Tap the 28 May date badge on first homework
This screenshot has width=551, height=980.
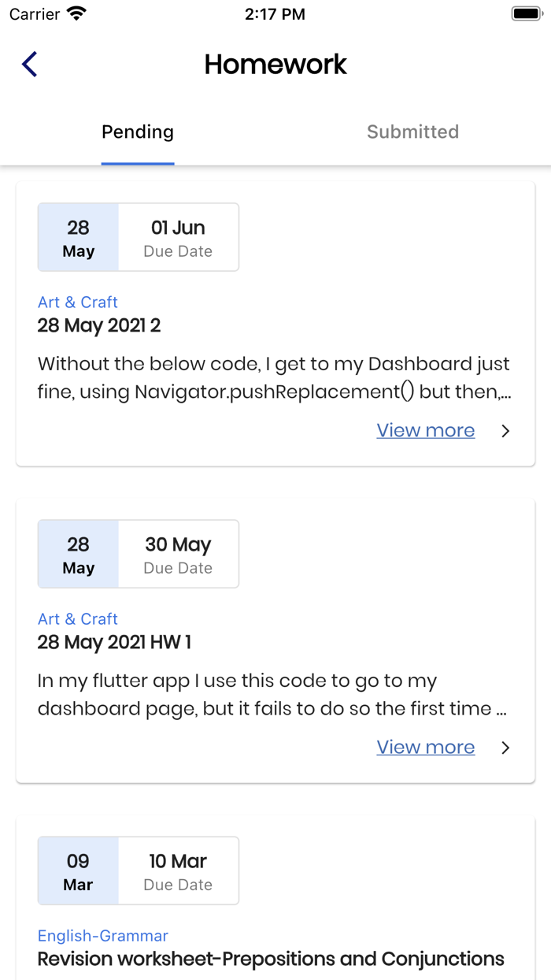pos(78,237)
